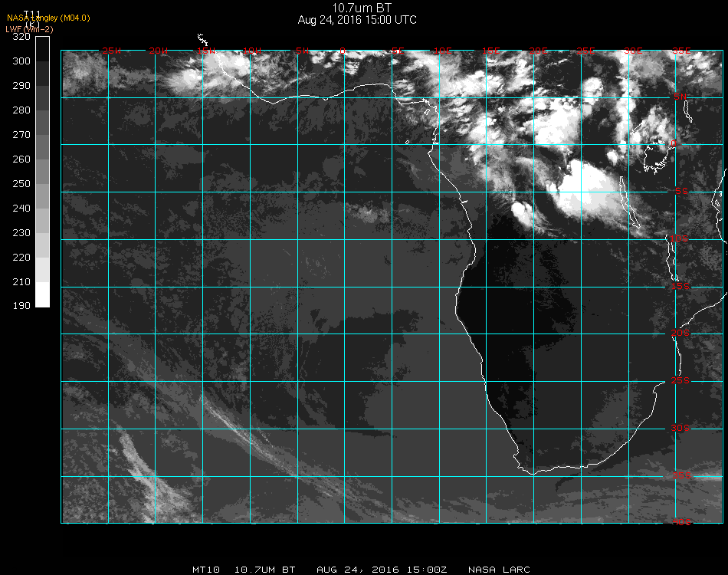Pick the 20S latitude label
Screen dimensions: 728x575
[680, 333]
